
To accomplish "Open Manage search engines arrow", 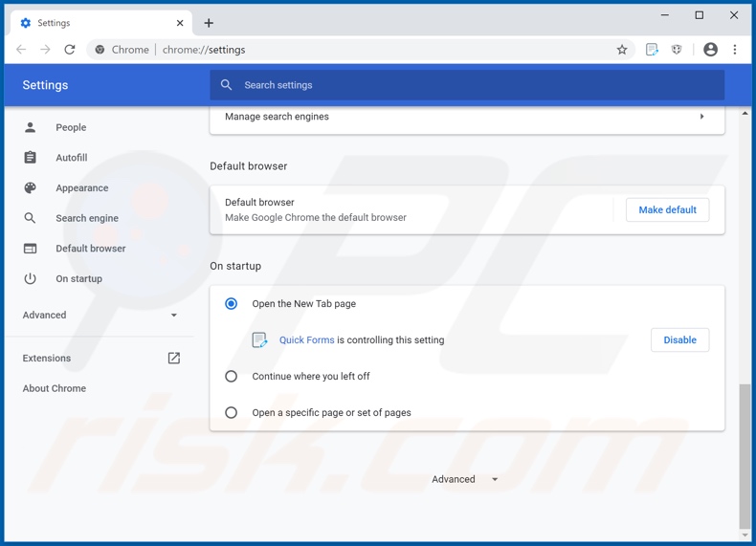I will point(701,117).
